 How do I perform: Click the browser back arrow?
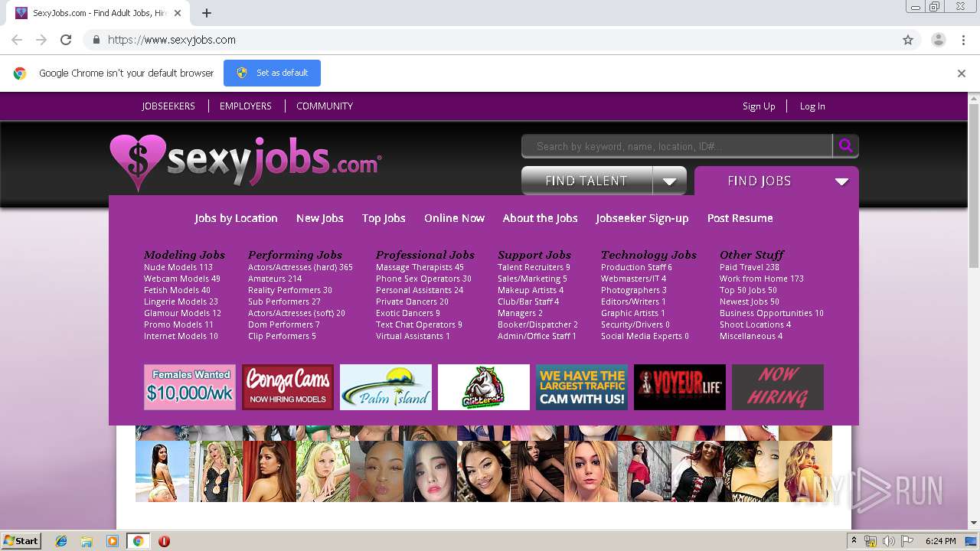tap(17, 40)
